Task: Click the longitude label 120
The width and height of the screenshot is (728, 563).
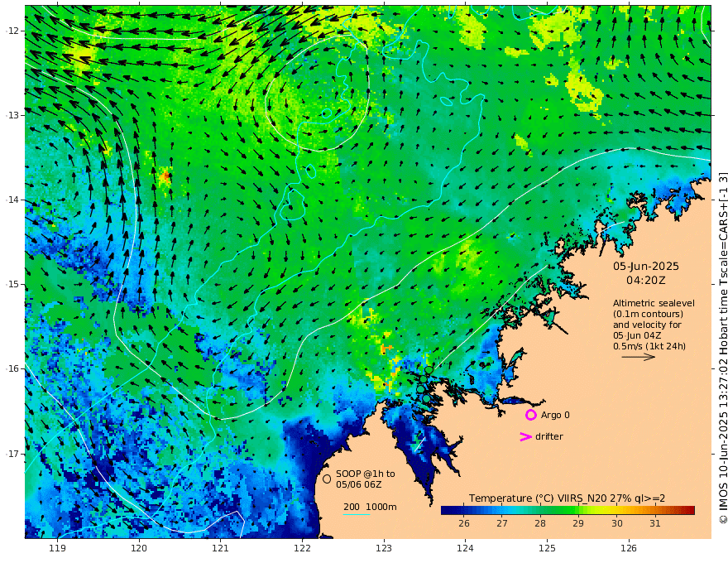Action: [x=139, y=549]
